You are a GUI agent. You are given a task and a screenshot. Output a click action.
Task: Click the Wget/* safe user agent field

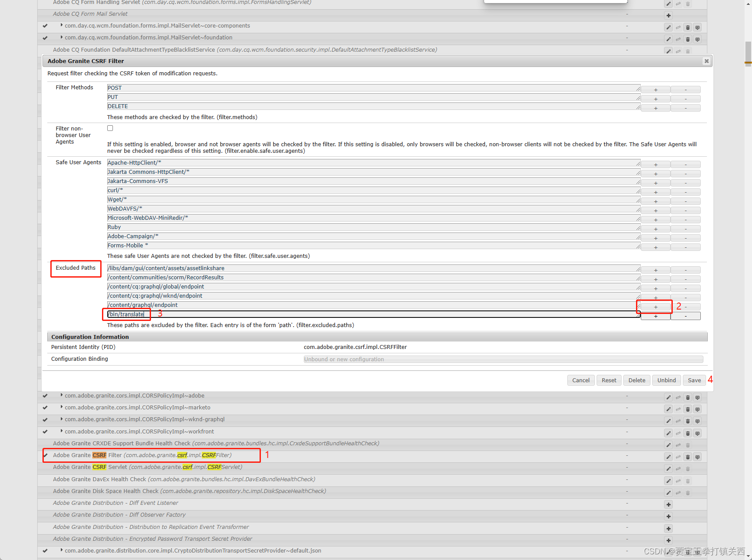click(374, 200)
